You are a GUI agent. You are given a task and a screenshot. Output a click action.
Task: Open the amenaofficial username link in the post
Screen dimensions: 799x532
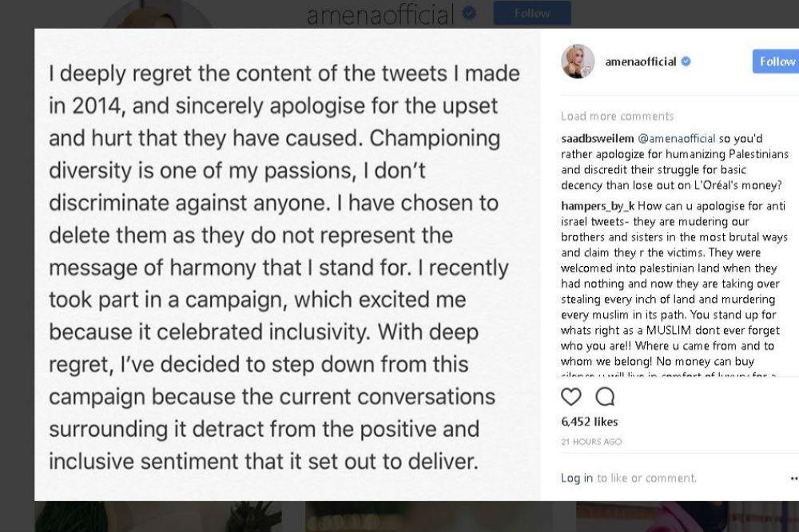(641, 62)
